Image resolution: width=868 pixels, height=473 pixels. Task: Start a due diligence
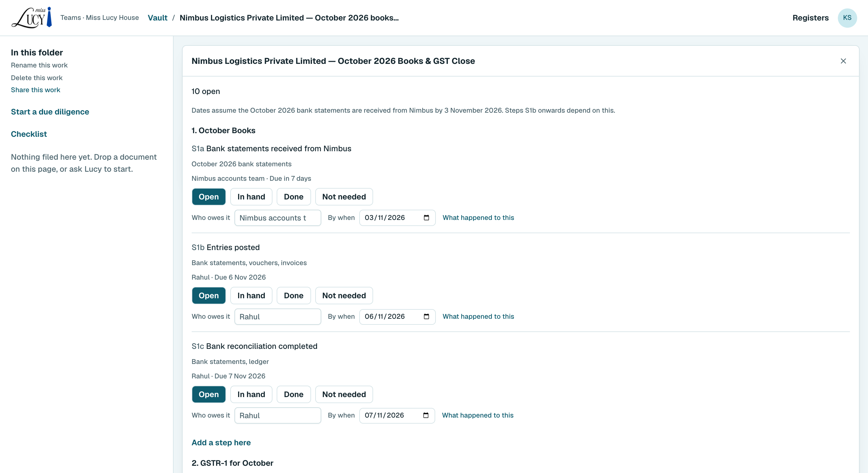tap(50, 112)
